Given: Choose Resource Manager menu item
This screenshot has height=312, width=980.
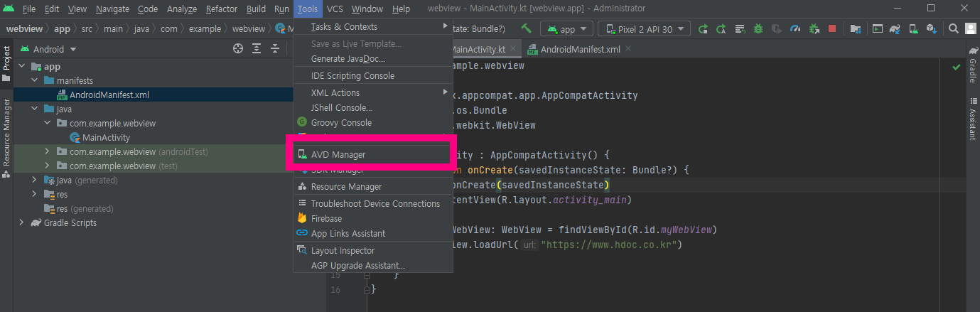Looking at the screenshot, I should (373, 186).
